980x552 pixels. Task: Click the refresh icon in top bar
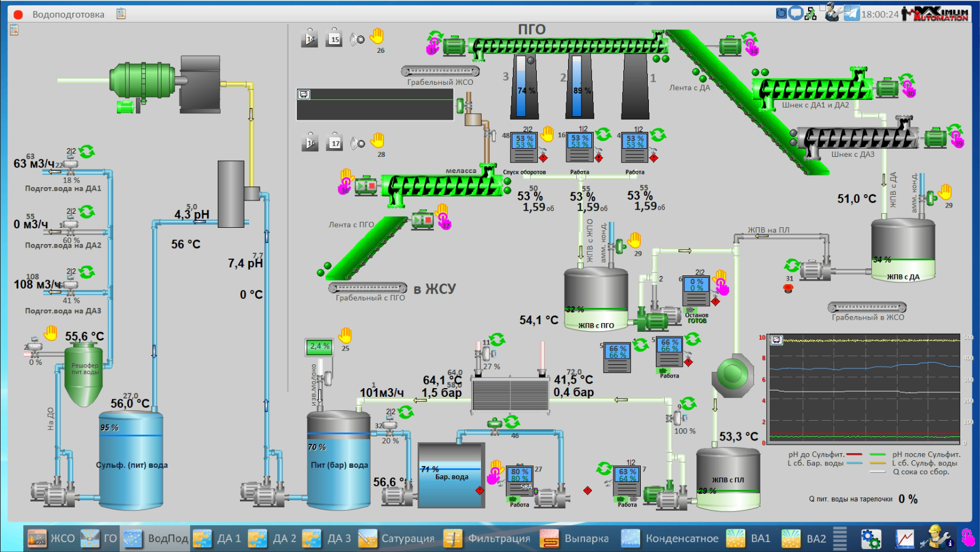pos(781,13)
